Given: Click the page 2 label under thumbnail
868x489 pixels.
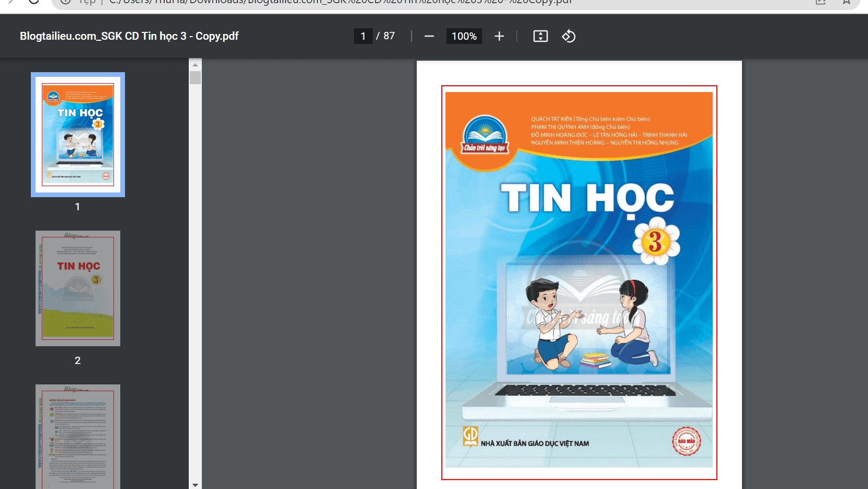Looking at the screenshot, I should (x=77, y=360).
